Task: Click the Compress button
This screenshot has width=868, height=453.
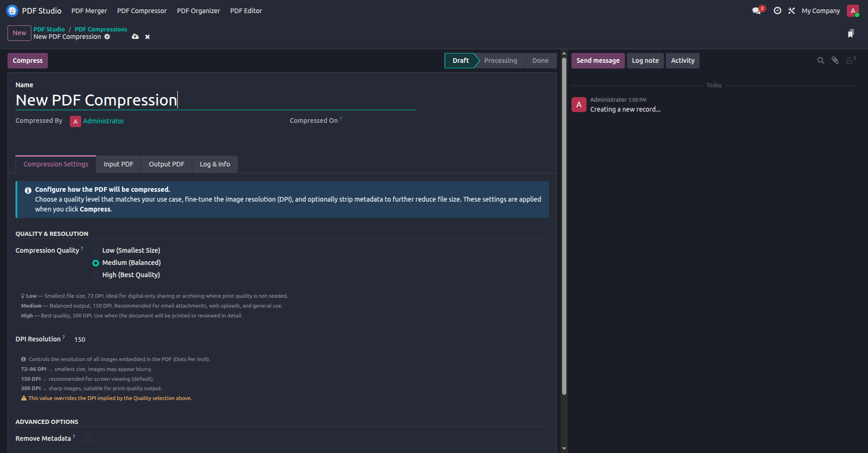Action: tap(28, 60)
